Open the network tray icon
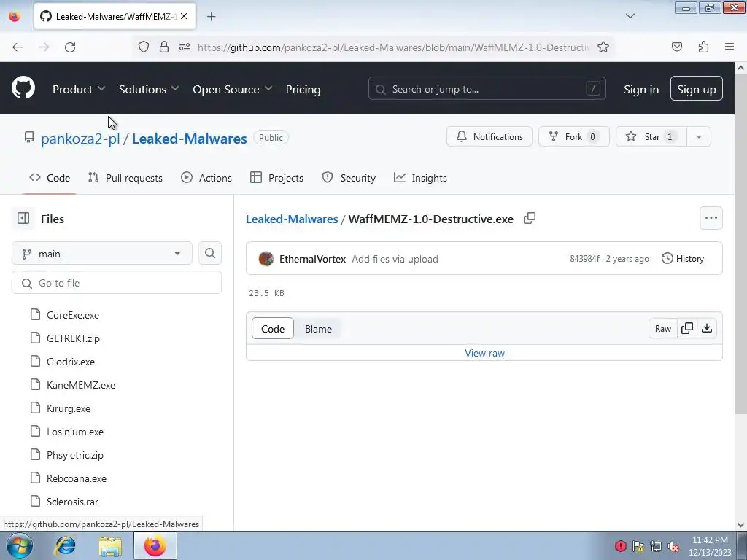 click(x=656, y=545)
